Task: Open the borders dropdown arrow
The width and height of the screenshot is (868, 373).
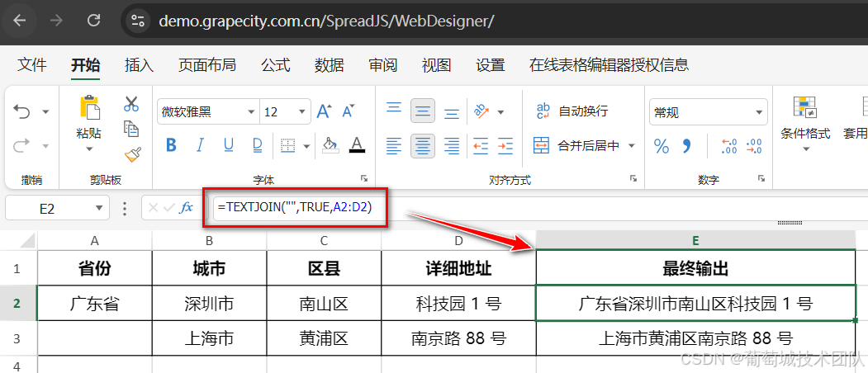Action: [307, 147]
